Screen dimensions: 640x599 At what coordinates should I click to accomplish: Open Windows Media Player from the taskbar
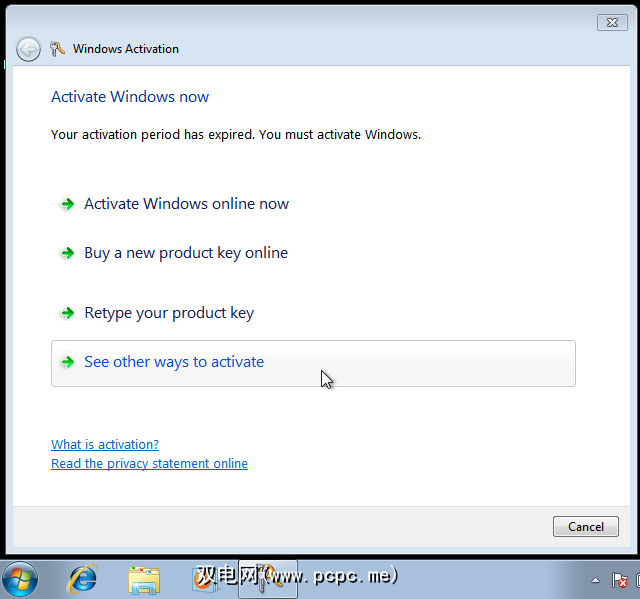click(205, 579)
